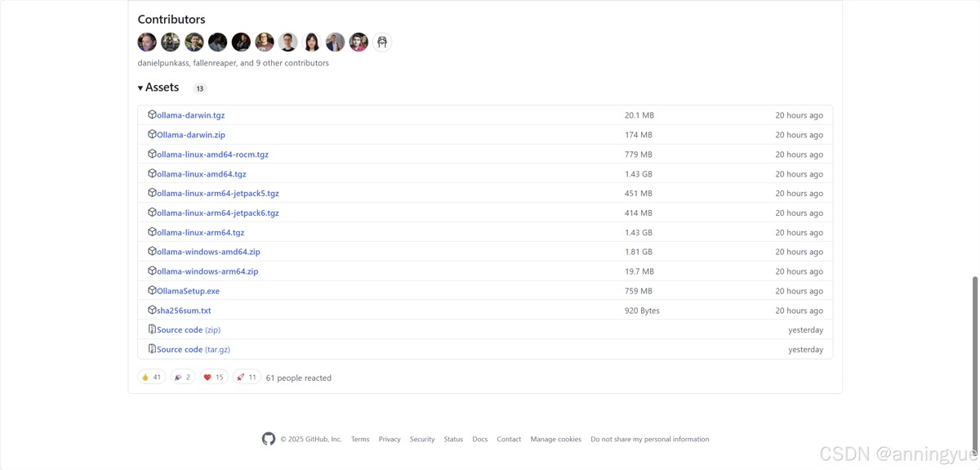Click the package icon next to sha256sum.txt
This screenshot has height=470, width=980.
(152, 311)
